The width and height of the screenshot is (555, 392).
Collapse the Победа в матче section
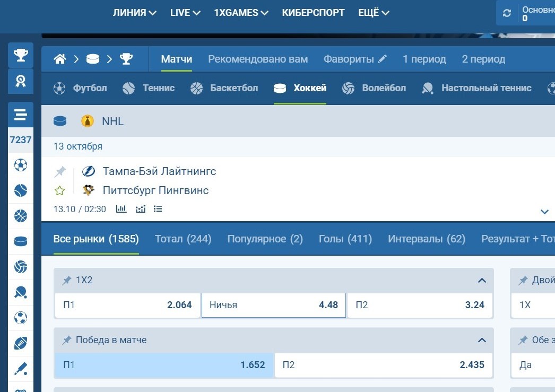pyautogui.click(x=482, y=340)
